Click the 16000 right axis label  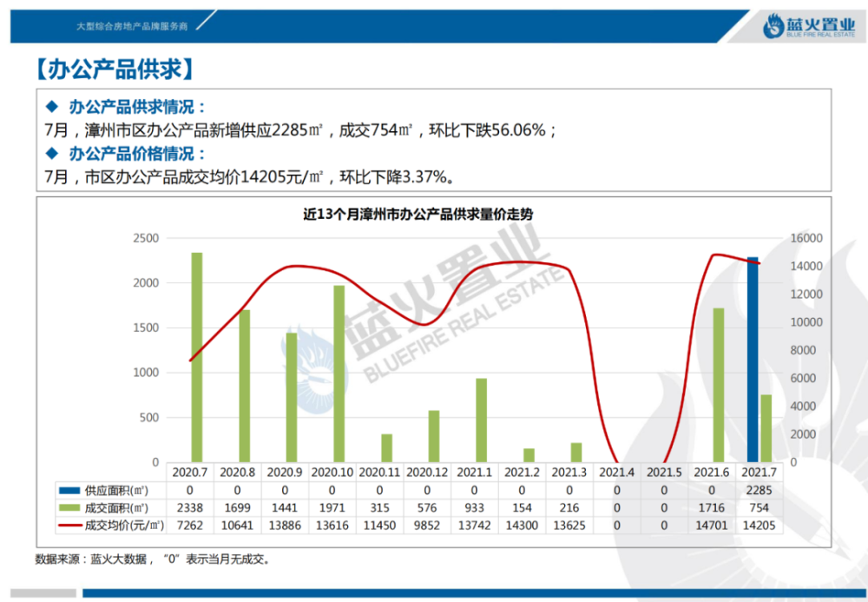click(806, 238)
